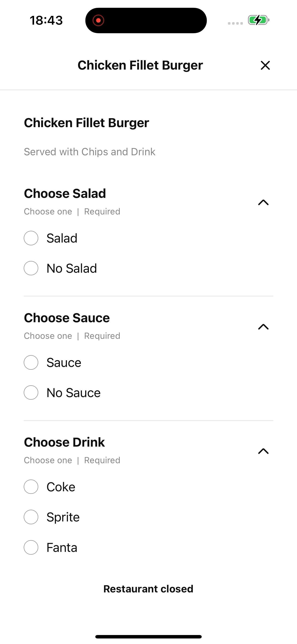Select Sprite as the drink
The image size is (297, 644).
pos(31,517)
